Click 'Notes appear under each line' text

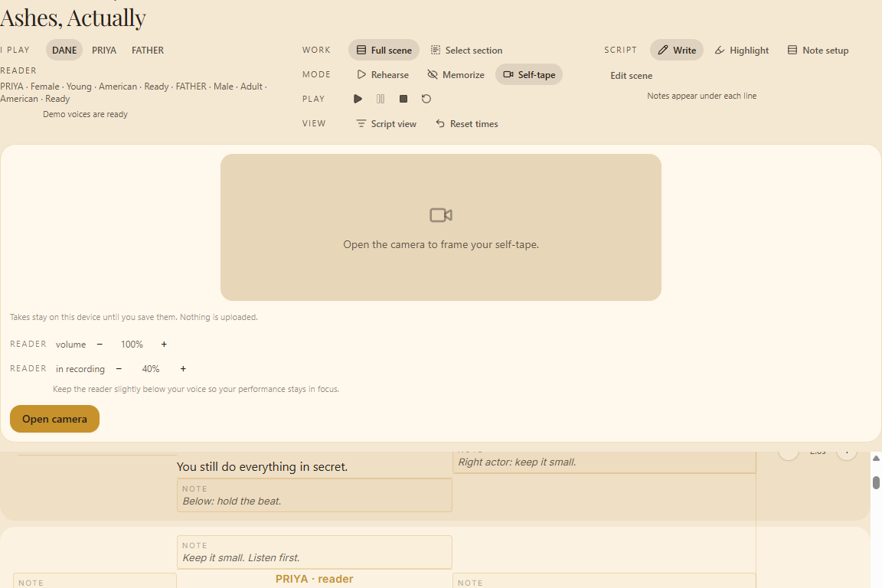point(701,96)
